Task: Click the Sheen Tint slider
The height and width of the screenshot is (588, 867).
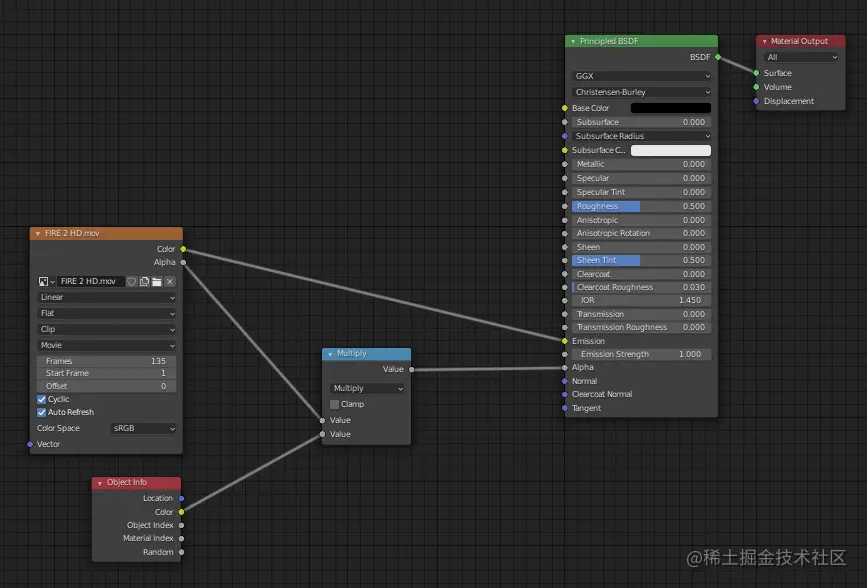Action: pyautogui.click(x=641, y=261)
